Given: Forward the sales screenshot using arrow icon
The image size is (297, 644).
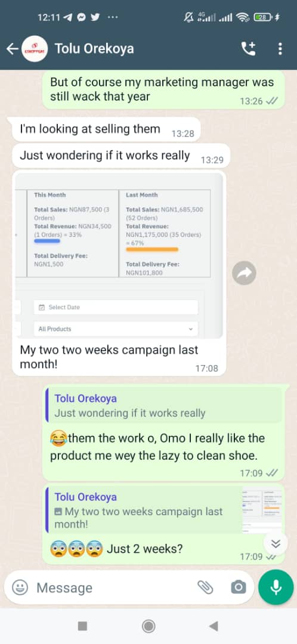Looking at the screenshot, I should tap(244, 273).
